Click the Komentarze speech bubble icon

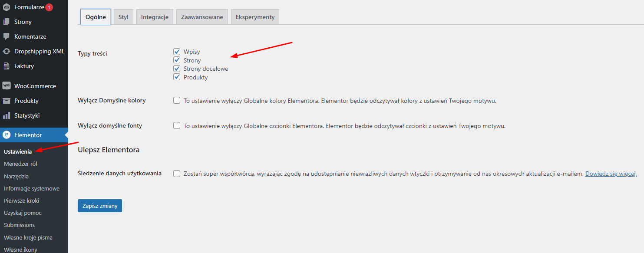click(6, 36)
